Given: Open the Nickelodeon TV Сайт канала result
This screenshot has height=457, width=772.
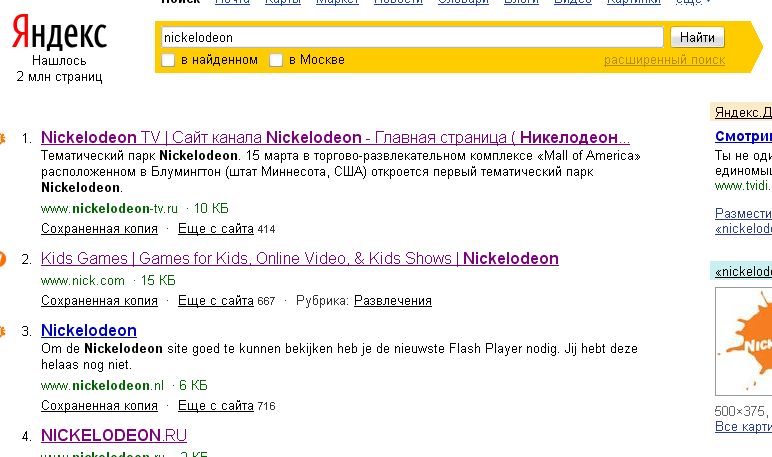Looking at the screenshot, I should tap(335, 137).
